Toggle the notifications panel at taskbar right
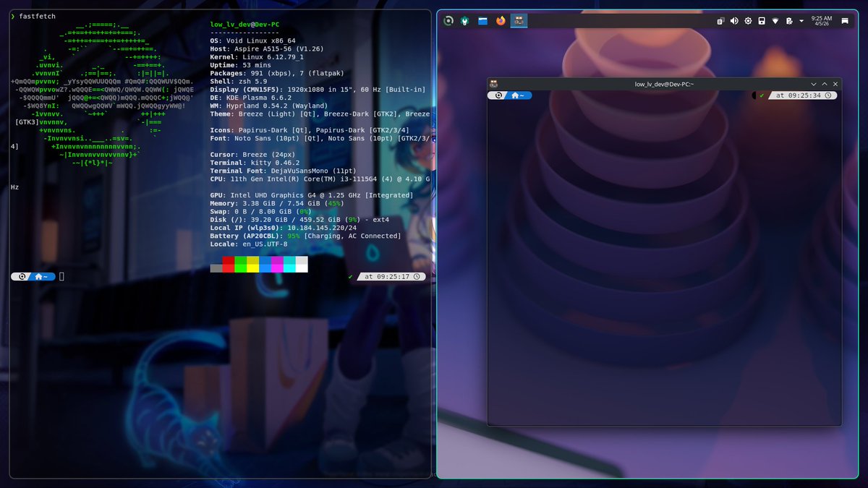Image resolution: width=868 pixels, height=488 pixels. 844,21
